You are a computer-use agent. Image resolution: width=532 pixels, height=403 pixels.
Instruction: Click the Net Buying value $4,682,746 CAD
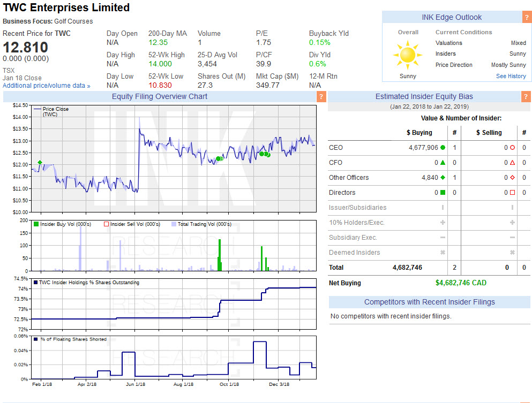pyautogui.click(x=461, y=283)
